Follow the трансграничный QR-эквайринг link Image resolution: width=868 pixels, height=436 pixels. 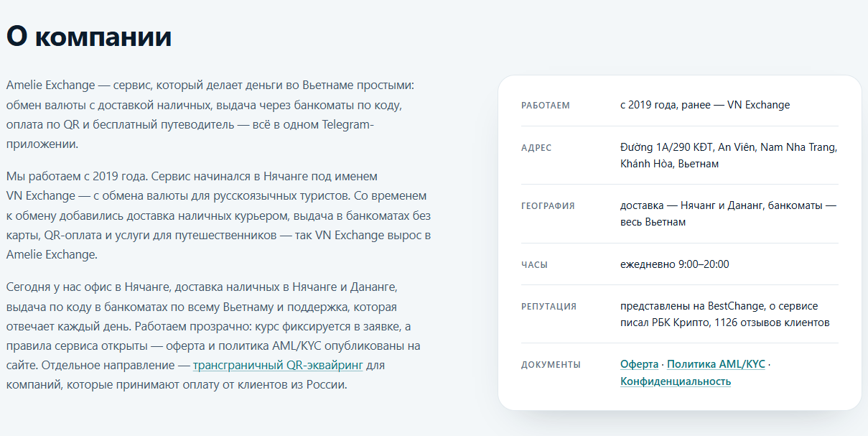278,365
